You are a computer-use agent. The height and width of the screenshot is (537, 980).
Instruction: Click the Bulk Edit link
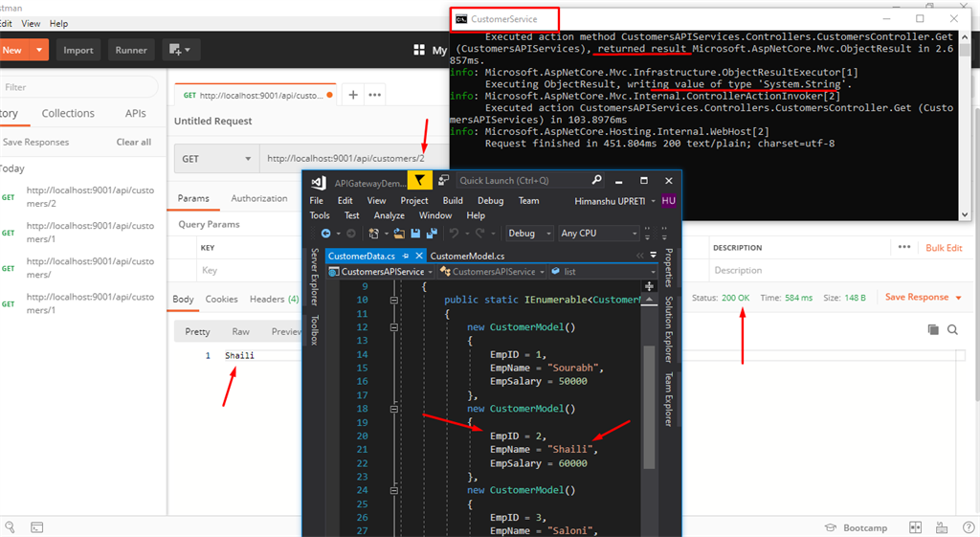click(x=944, y=248)
